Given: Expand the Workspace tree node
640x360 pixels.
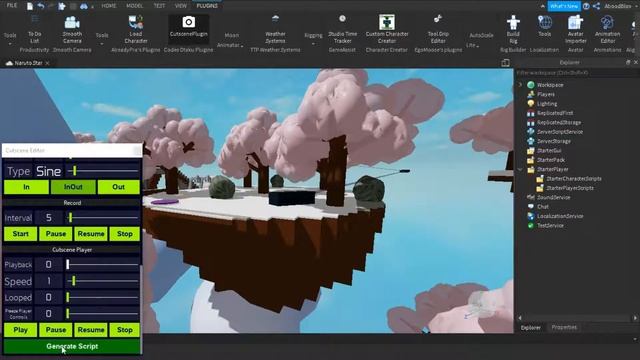Looking at the screenshot, I should [x=520, y=85].
